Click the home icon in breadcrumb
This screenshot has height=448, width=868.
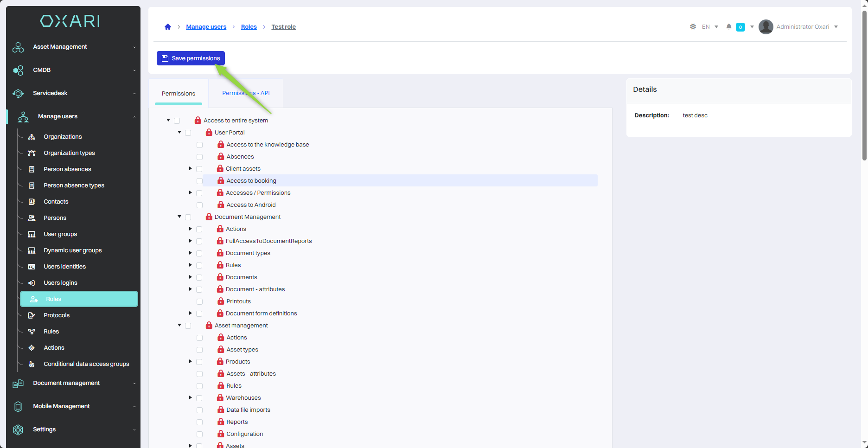168,27
